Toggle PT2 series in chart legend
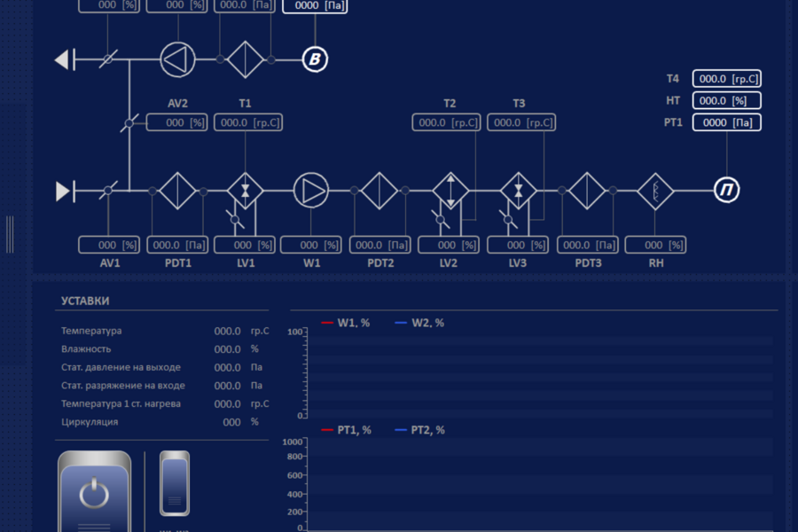The image size is (798, 532). [x=419, y=430]
